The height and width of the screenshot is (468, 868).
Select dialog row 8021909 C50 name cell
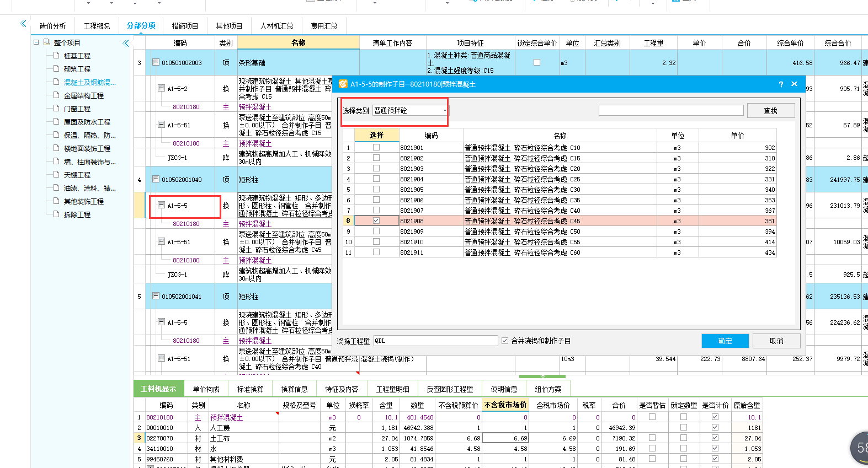[x=560, y=232]
